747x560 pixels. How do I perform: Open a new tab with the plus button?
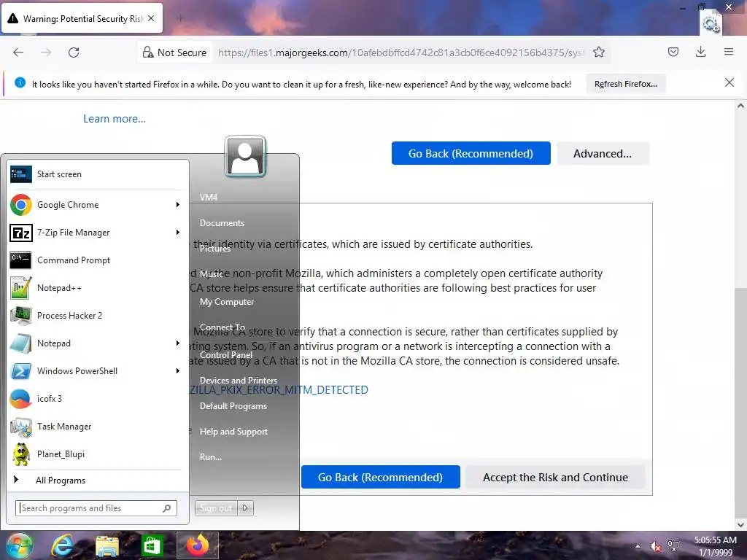(x=181, y=18)
